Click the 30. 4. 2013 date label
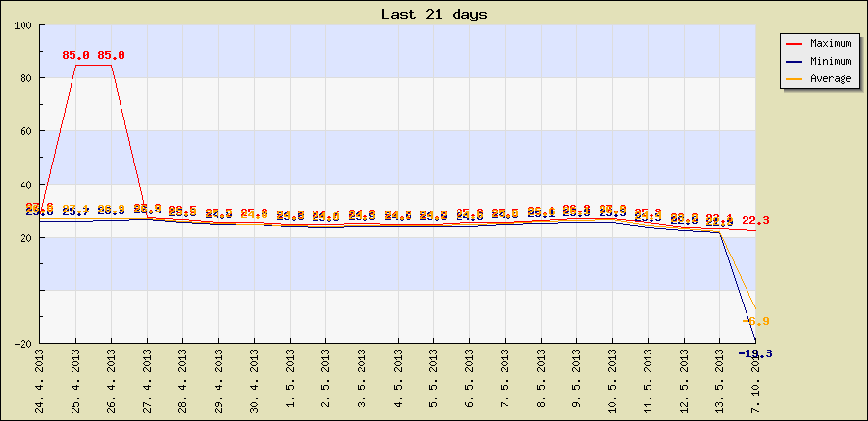 [x=255, y=382]
